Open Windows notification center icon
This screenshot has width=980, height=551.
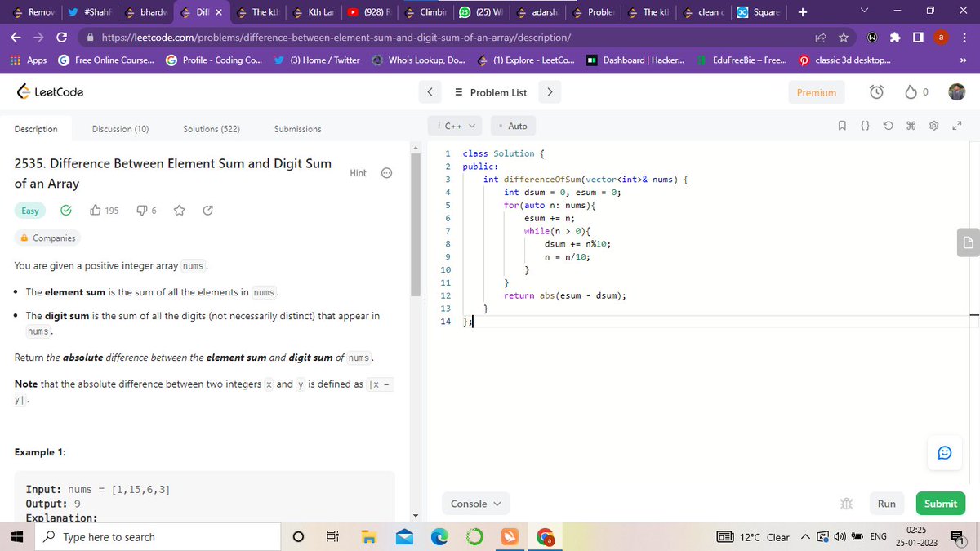click(x=957, y=537)
